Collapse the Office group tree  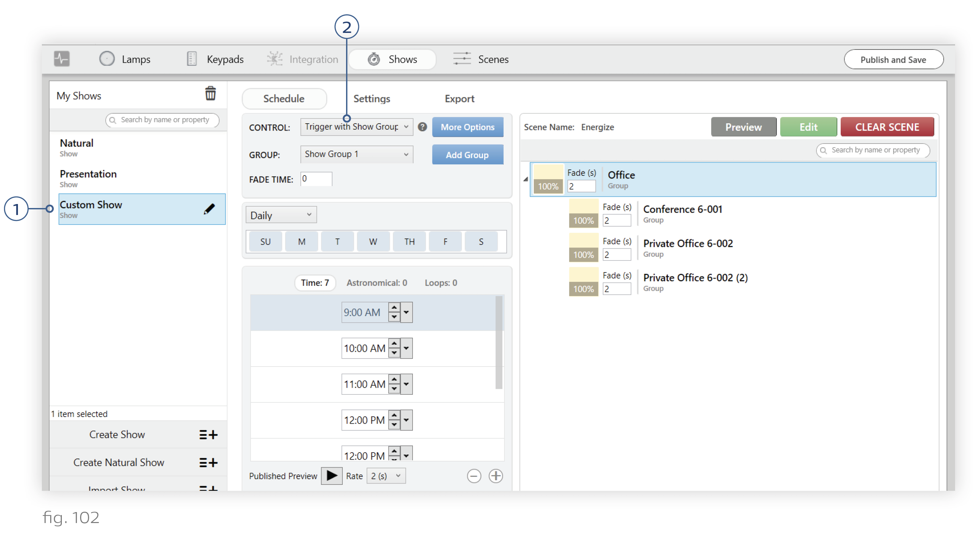[525, 179]
